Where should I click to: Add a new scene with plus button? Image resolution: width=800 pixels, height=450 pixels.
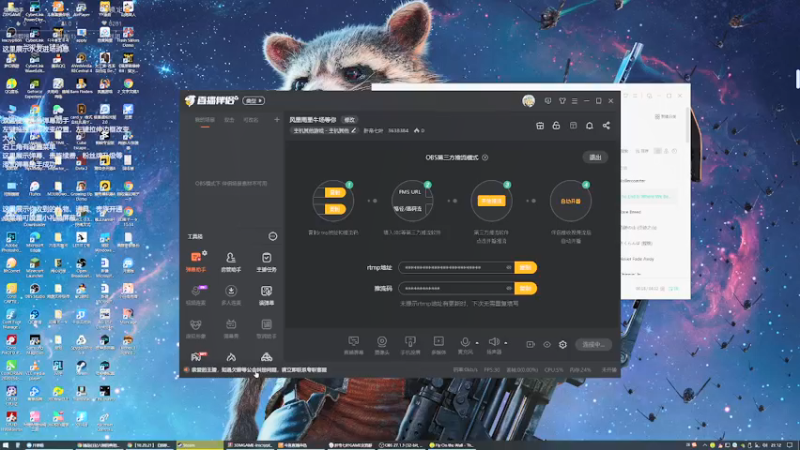[277, 120]
